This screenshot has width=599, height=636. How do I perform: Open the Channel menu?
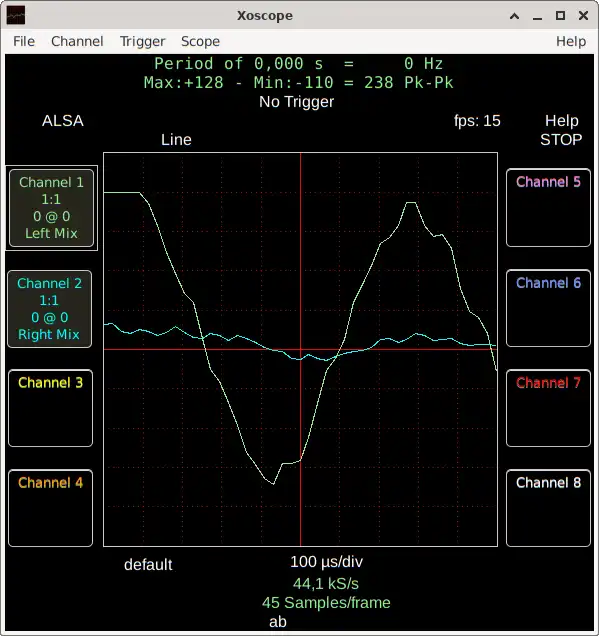77,41
